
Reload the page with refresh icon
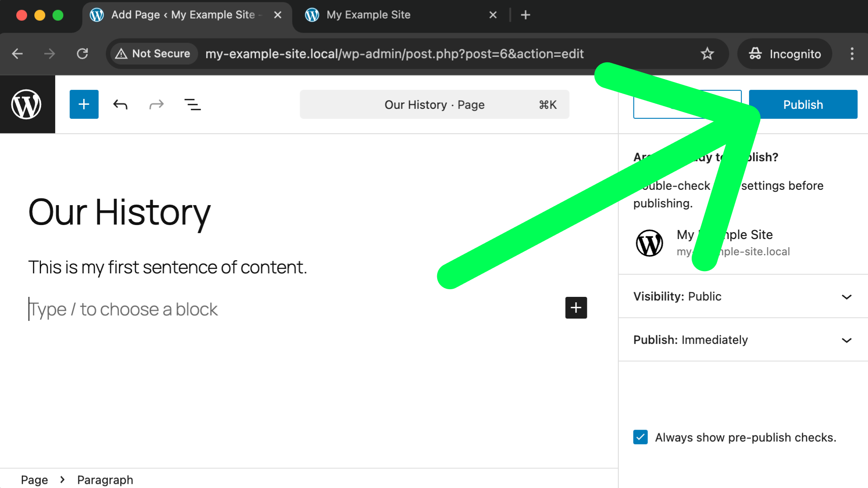point(82,54)
